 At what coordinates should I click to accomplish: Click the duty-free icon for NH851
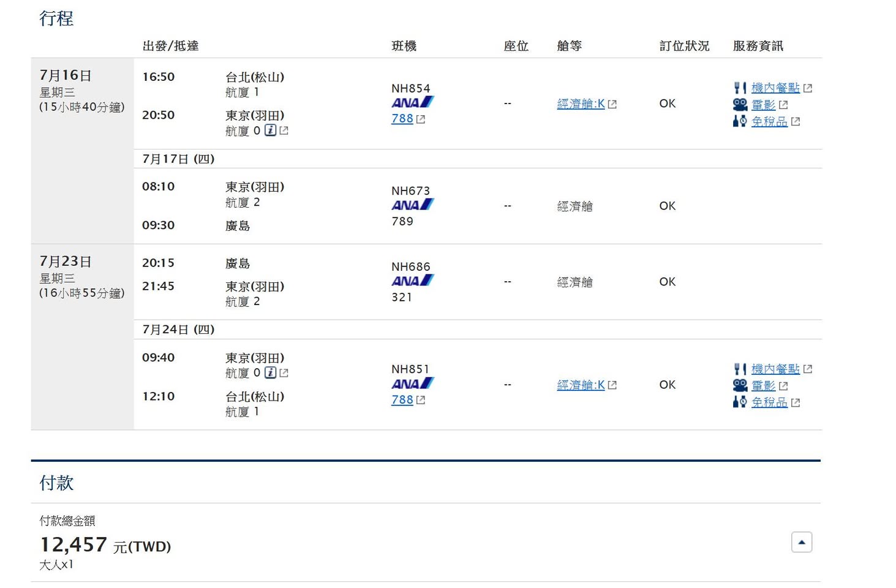coord(740,402)
